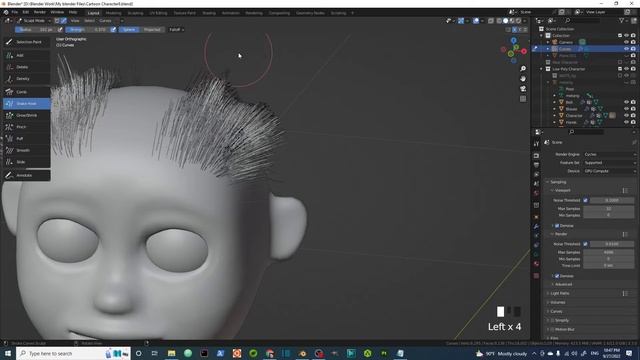The width and height of the screenshot is (640, 360).
Task: Open the Render menu
Action: coord(40,12)
